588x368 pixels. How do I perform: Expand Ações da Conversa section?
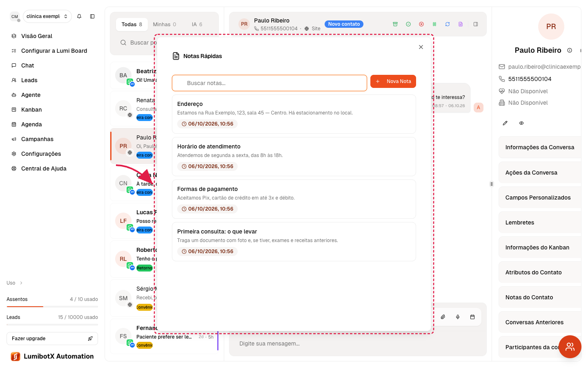540,173
